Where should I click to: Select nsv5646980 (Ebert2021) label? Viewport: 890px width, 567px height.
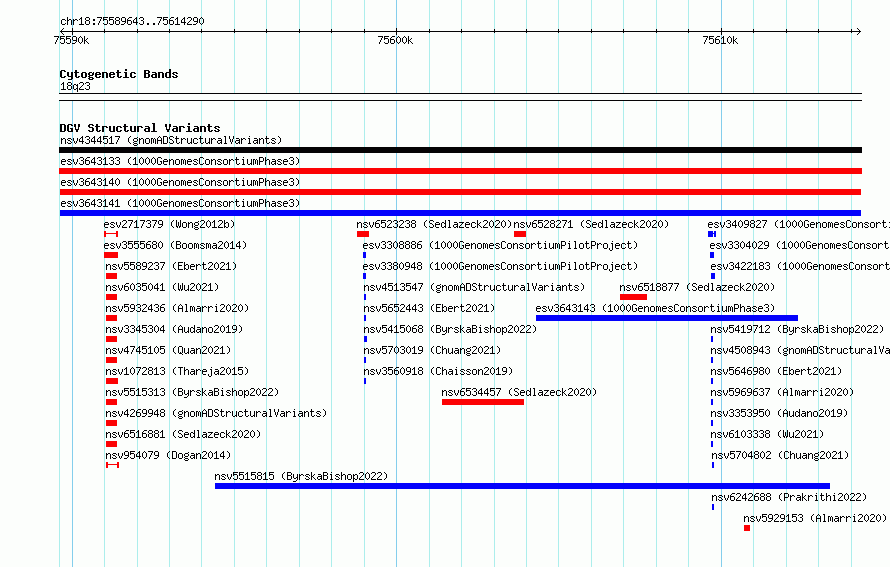coord(776,371)
